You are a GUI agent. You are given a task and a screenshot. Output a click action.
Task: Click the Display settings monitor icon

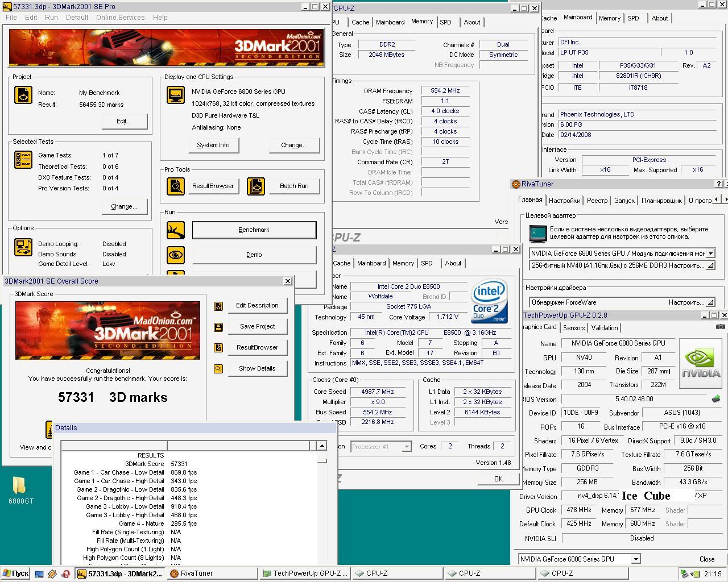176,95
